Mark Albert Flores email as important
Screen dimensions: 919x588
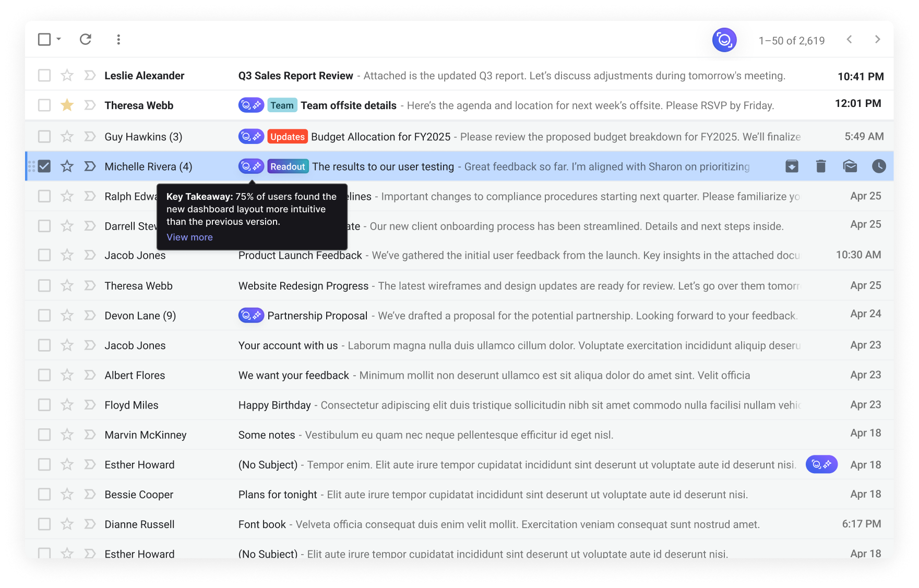(90, 375)
